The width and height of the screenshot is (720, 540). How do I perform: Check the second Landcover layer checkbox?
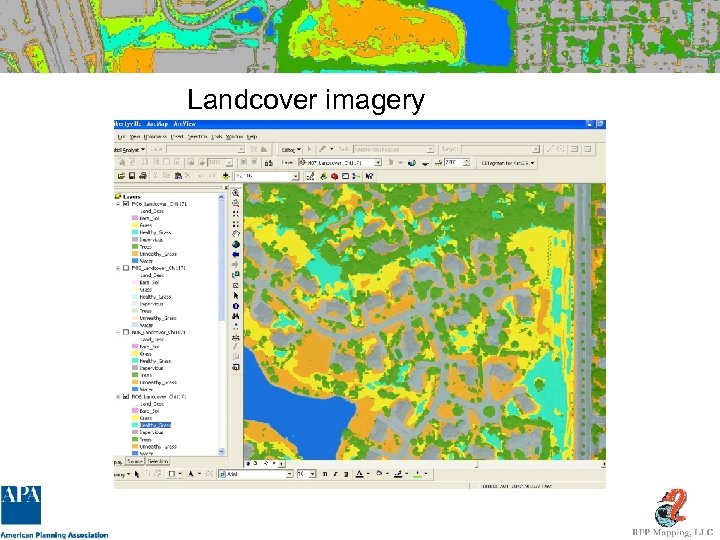click(126, 268)
